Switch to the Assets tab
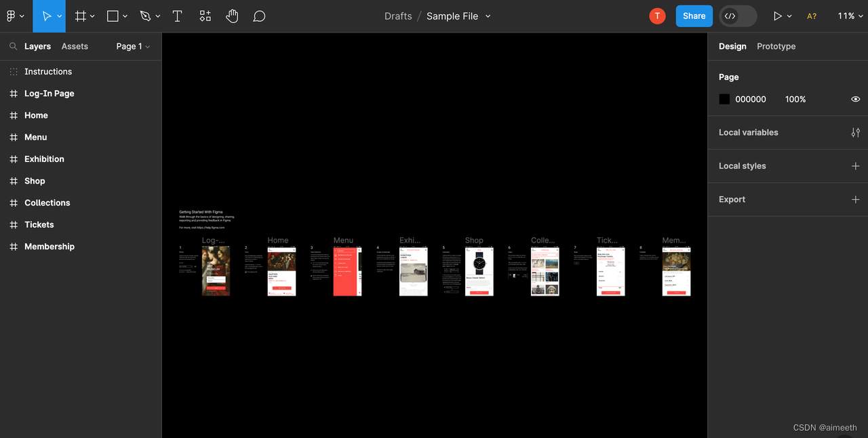 click(x=75, y=46)
